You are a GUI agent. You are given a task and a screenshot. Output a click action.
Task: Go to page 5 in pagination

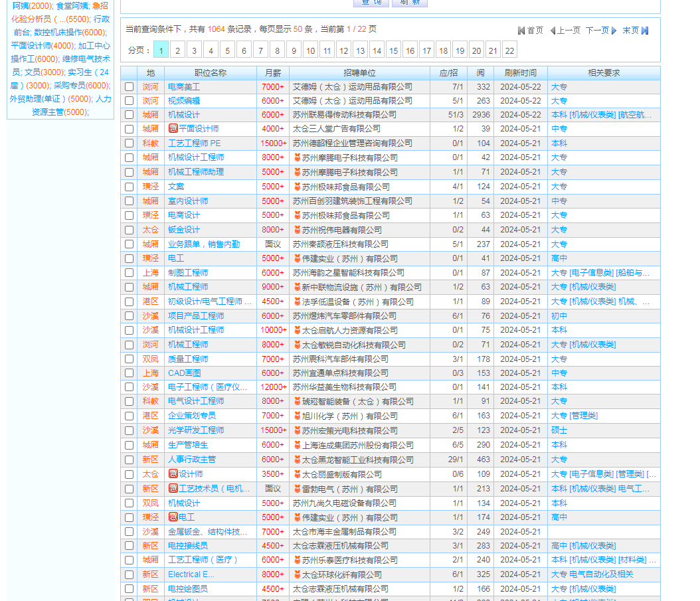[x=227, y=50]
